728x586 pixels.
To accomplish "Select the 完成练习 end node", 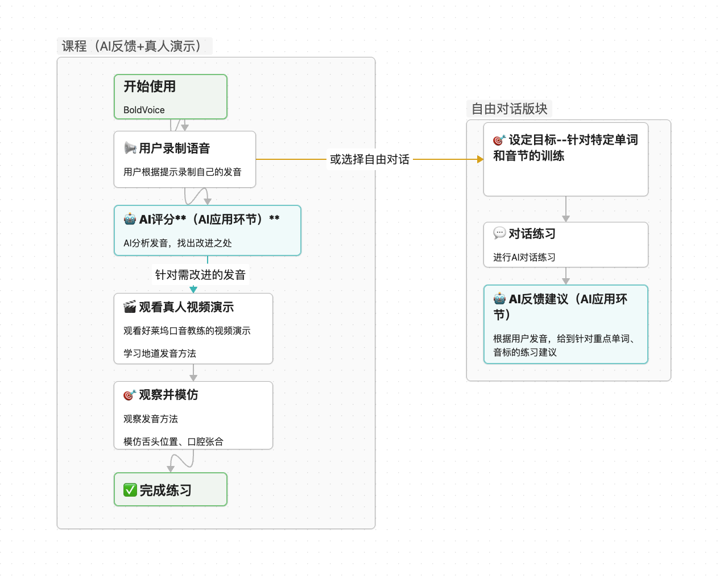I will tap(170, 489).
